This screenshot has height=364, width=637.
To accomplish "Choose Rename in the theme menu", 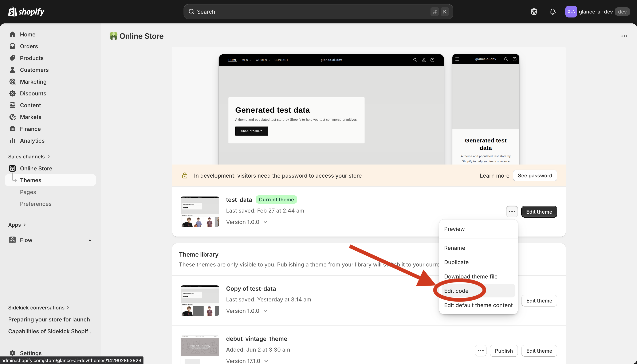I will (x=478, y=248).
